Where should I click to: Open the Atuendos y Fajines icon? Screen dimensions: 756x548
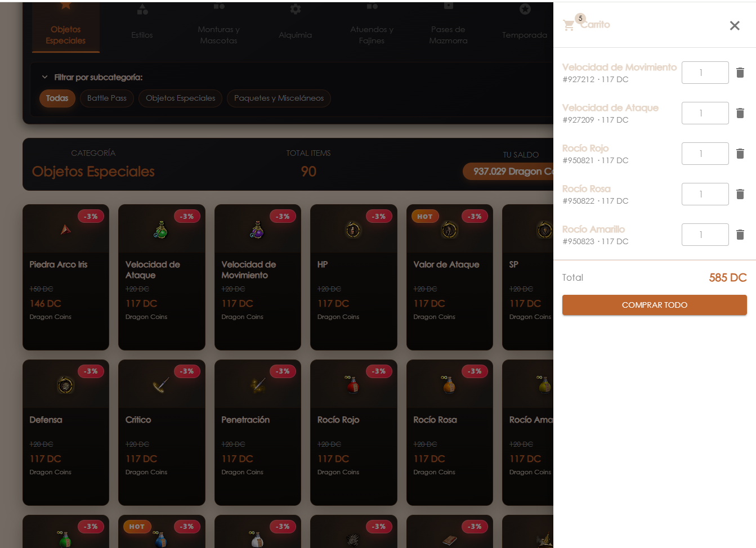coord(372,10)
